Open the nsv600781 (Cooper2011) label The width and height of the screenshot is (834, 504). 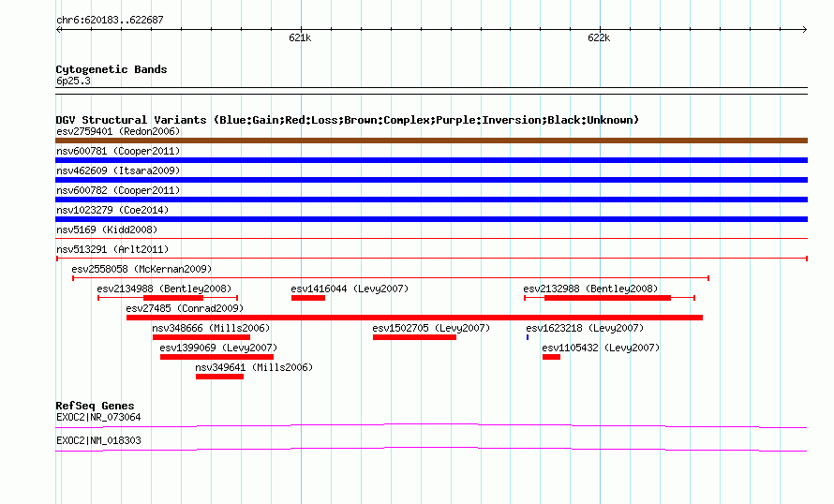click(x=118, y=151)
